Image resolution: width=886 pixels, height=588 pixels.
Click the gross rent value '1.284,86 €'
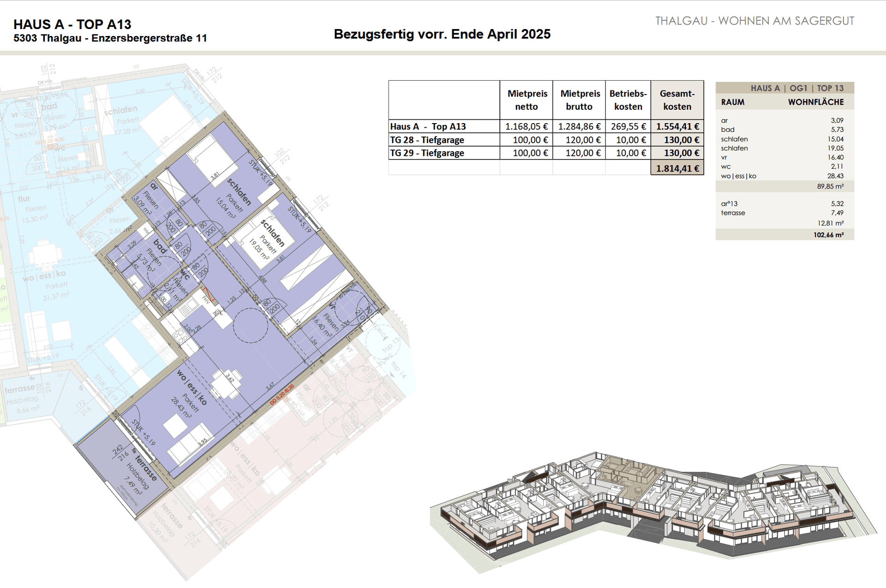coord(580,126)
